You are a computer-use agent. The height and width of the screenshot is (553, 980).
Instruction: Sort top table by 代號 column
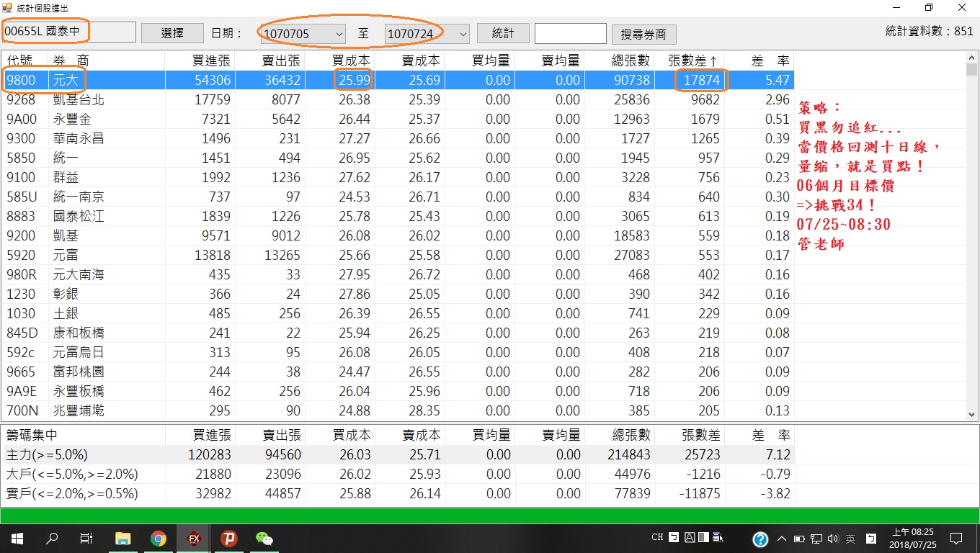tap(25, 61)
